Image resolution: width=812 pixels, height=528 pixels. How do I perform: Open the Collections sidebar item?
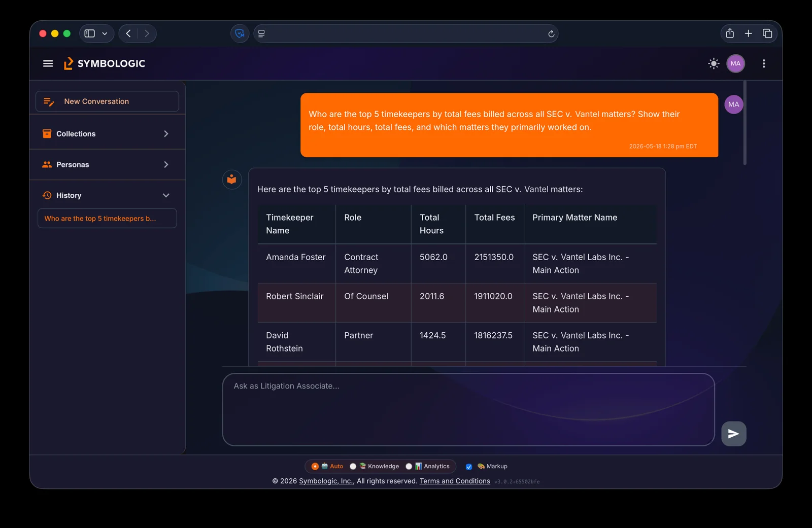[108, 134]
